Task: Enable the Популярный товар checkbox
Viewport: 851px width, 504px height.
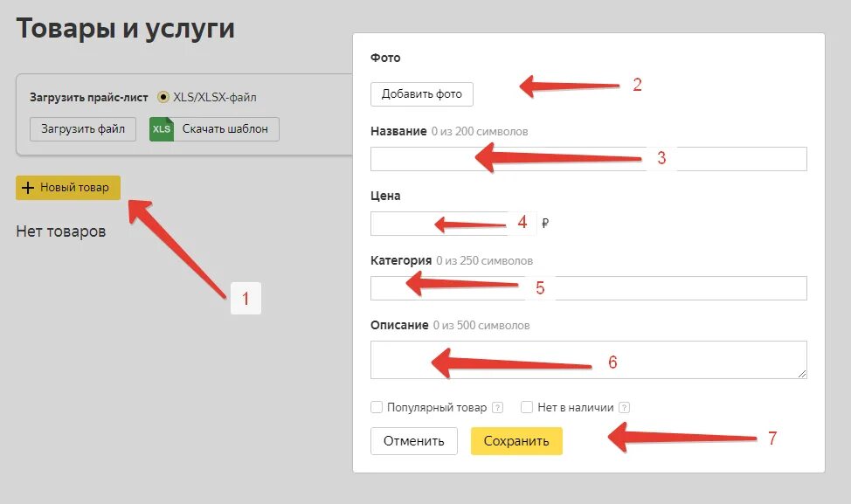Action: click(x=377, y=407)
